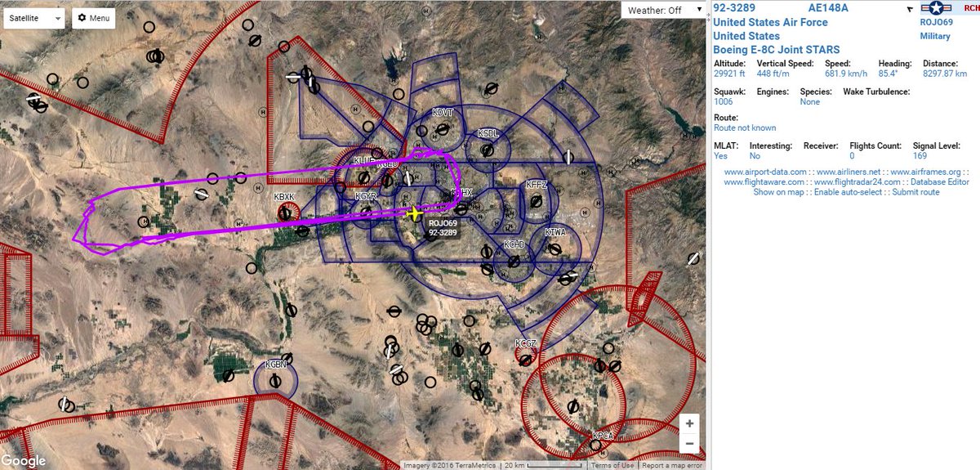This screenshot has width=980, height=470.
Task: Open the www.flightradar24.com link
Action: [x=857, y=182]
